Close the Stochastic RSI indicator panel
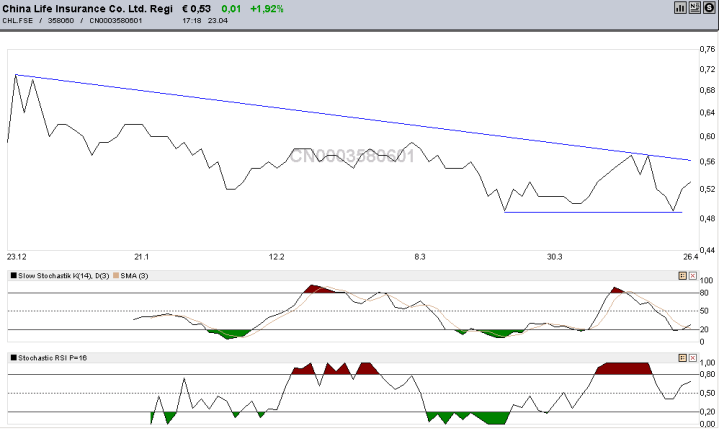The height and width of the screenshot is (431, 719). pos(692,358)
